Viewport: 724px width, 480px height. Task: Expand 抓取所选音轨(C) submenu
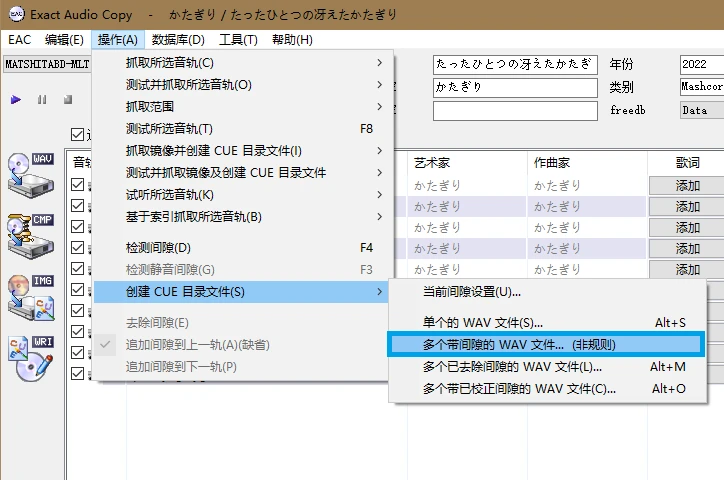[243, 62]
